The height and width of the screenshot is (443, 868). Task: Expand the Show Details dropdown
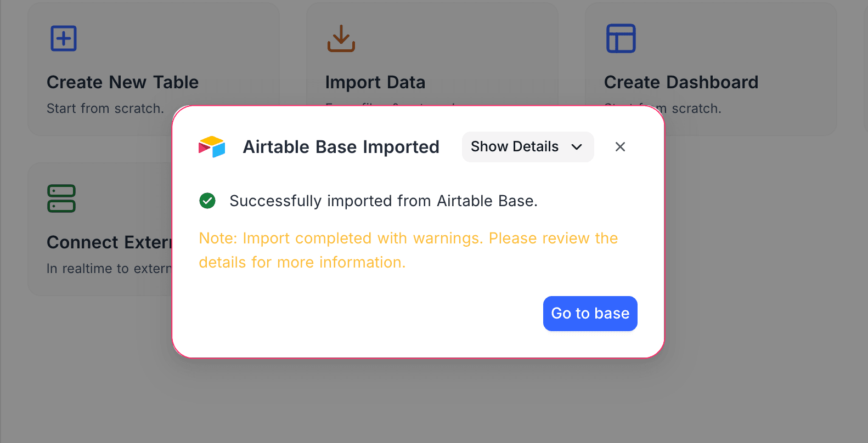(x=527, y=146)
